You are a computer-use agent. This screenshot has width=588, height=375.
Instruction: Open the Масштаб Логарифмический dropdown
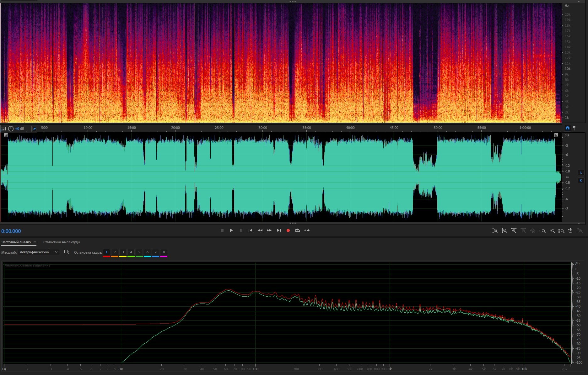38,252
